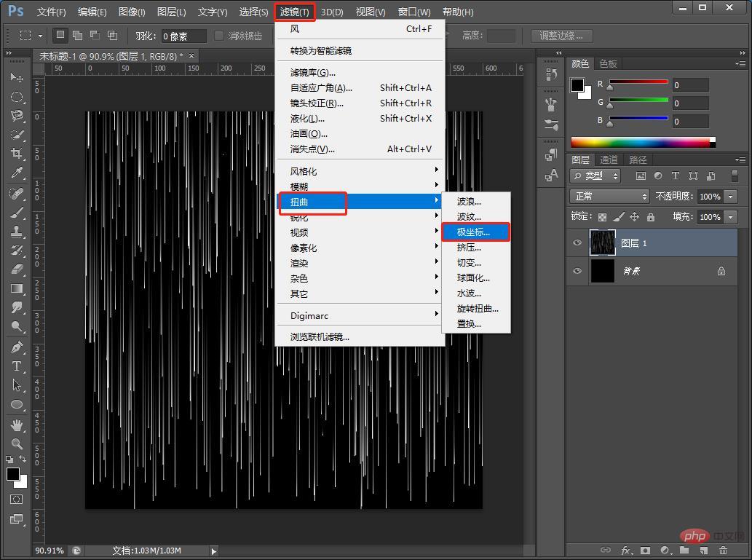
Task: Open the 文件(F) menu
Action: [51, 12]
